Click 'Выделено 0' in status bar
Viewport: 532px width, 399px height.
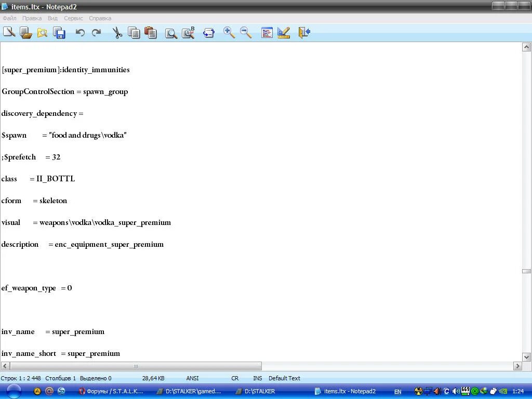[x=96, y=378]
